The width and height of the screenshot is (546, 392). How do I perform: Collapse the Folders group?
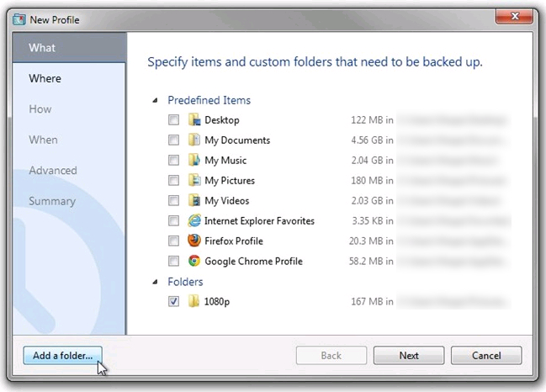(x=155, y=282)
